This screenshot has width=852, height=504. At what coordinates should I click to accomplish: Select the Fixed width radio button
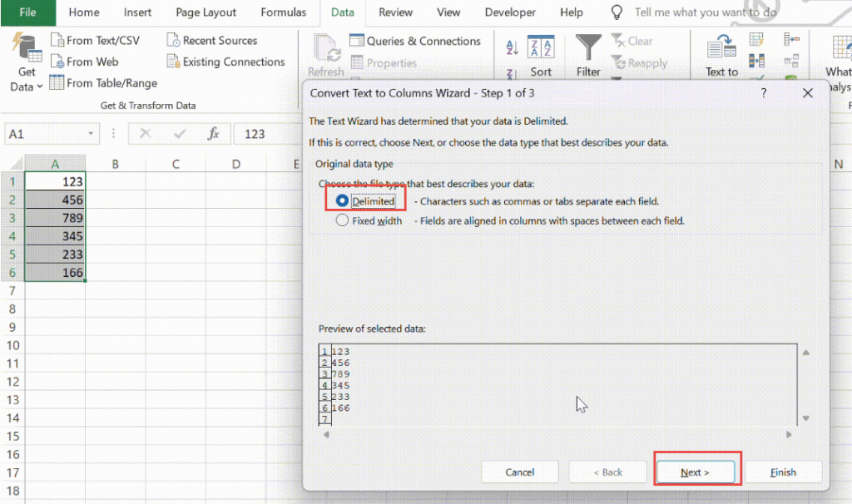pos(344,220)
